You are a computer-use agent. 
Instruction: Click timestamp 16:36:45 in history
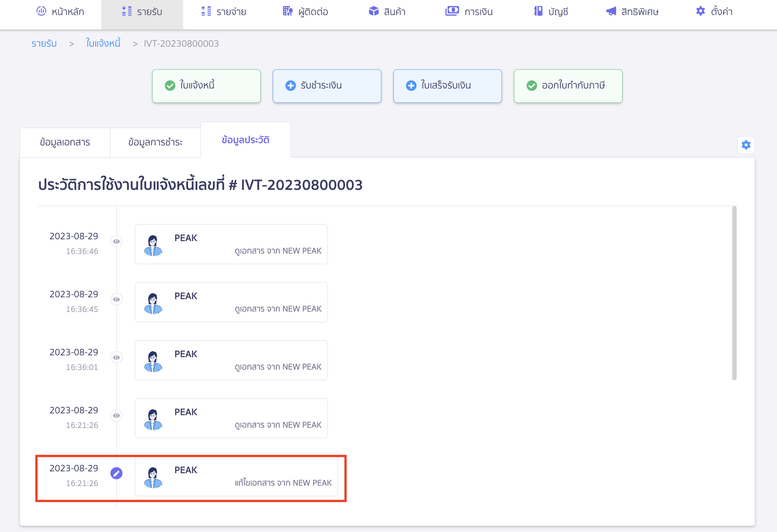(82, 309)
